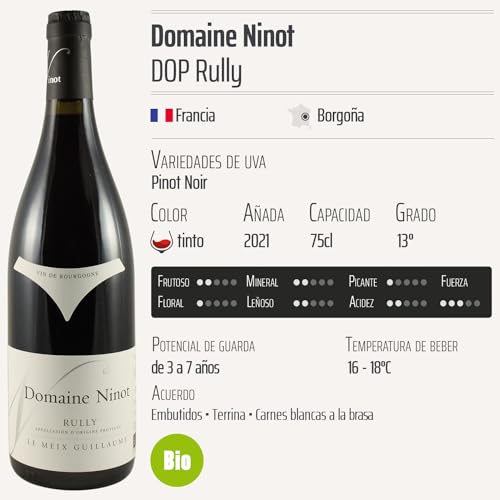500x500 pixels.
Task: Click the Acidez rating dots
Action: 407,303
